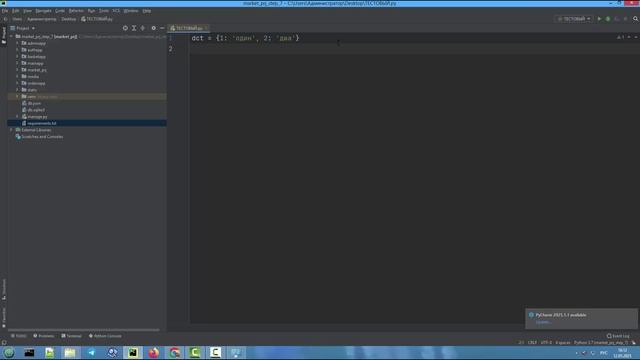This screenshot has height=360, width=640.
Task: Close the ТЕСТОВЫЙ.py editor tab
Action: (x=206, y=28)
